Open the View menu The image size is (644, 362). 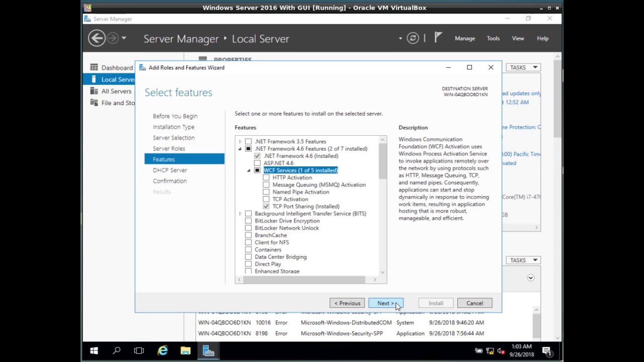(518, 38)
